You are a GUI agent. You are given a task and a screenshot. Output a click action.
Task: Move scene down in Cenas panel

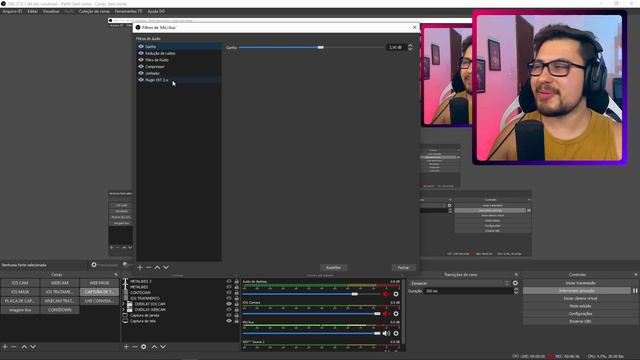[33, 347]
